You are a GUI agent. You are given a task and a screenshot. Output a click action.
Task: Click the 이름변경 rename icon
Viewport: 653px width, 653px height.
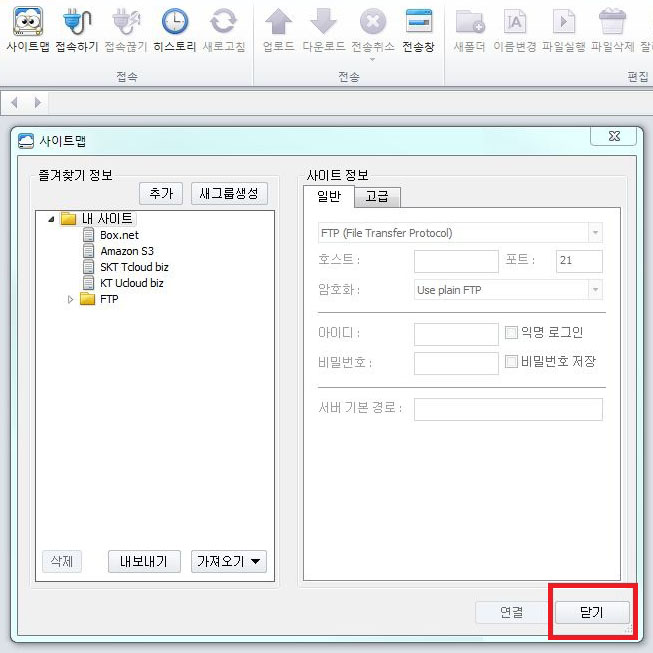tap(515, 22)
